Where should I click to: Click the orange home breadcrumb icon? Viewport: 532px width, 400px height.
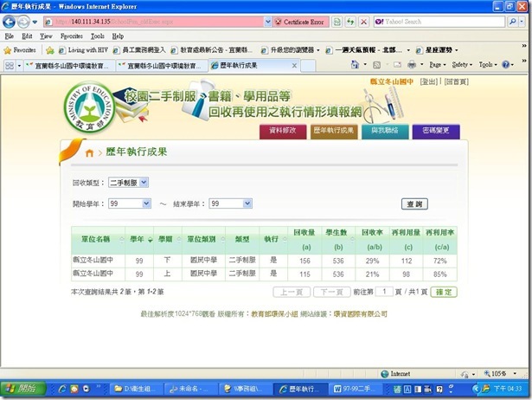pyautogui.click(x=89, y=152)
